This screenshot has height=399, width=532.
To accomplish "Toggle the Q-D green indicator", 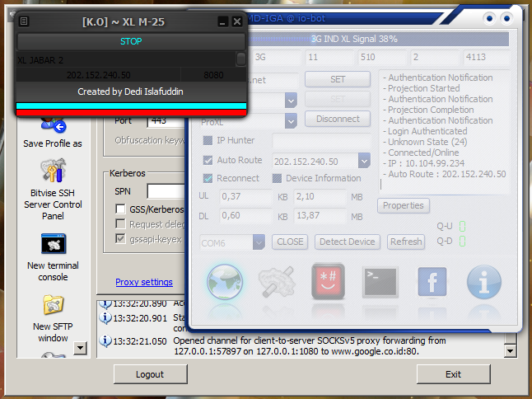I will point(462,242).
